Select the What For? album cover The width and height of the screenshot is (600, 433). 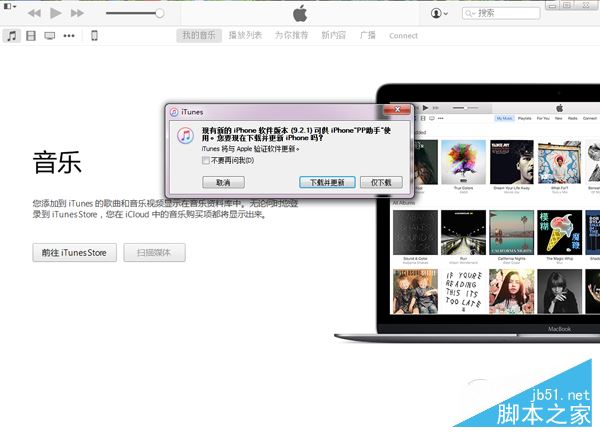pyautogui.click(x=559, y=162)
